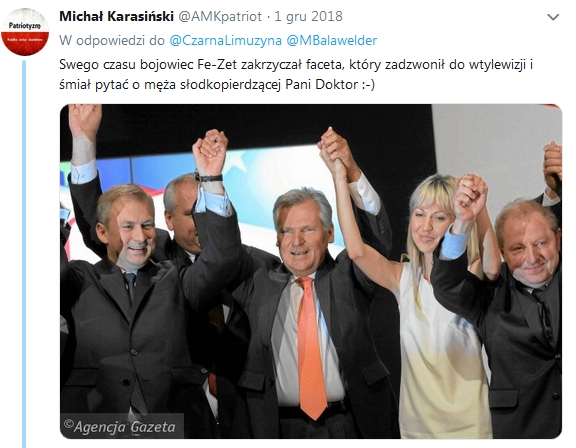This screenshot has width=576, height=448.
Task: Click the Agencja Gazeta watermark on the photo
Action: [120, 426]
